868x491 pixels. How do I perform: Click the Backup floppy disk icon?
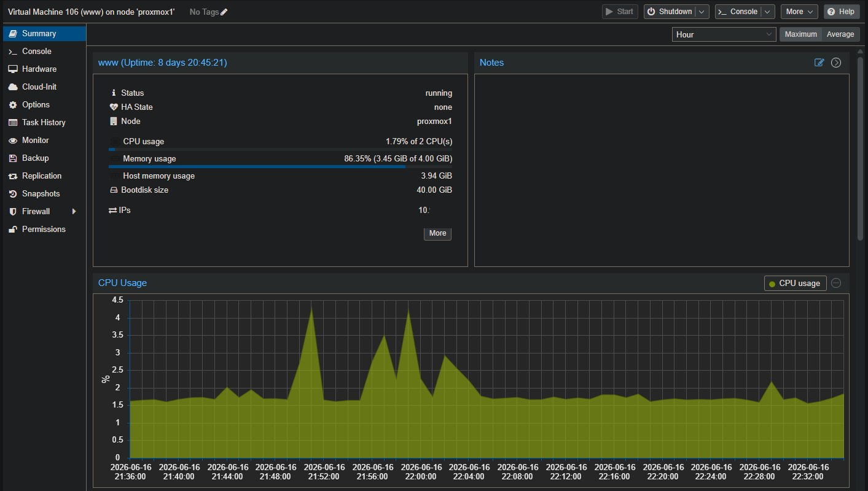click(x=13, y=158)
